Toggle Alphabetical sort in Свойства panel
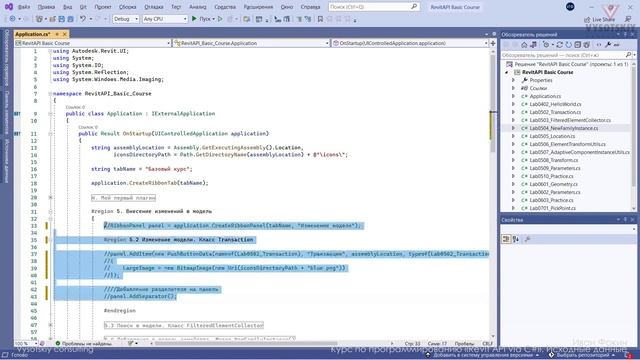The width and height of the screenshot is (640, 360). click(x=516, y=239)
